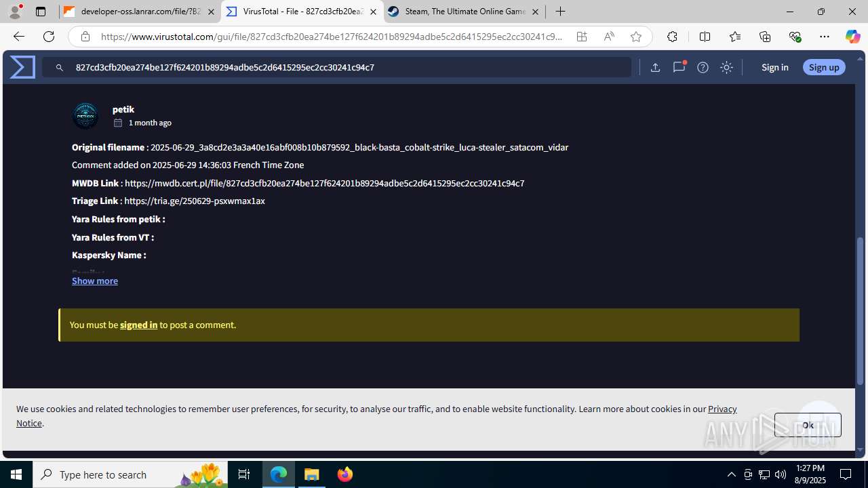The width and height of the screenshot is (868, 488).
Task: Expand the comment with Show more
Action: (95, 281)
